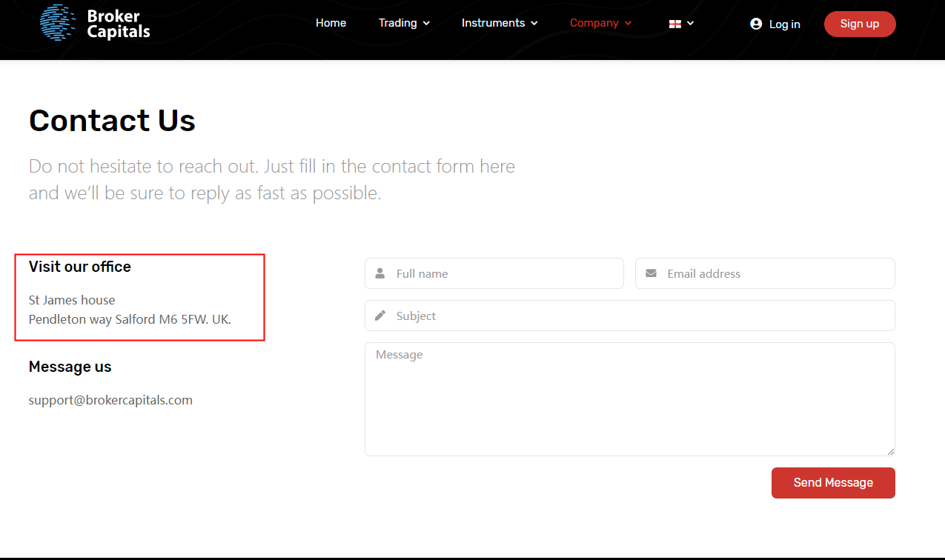Click the pencil icon in Subject field
The width and height of the screenshot is (945, 560).
click(380, 316)
